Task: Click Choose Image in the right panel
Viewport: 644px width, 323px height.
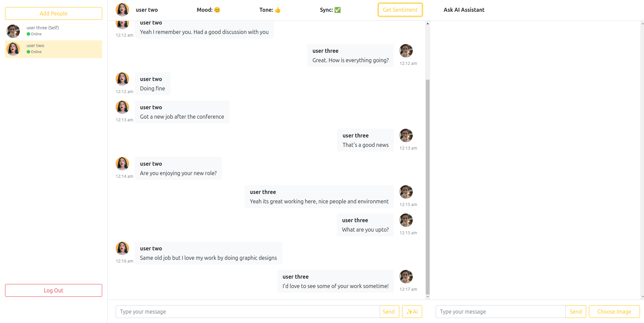Action: (x=614, y=312)
